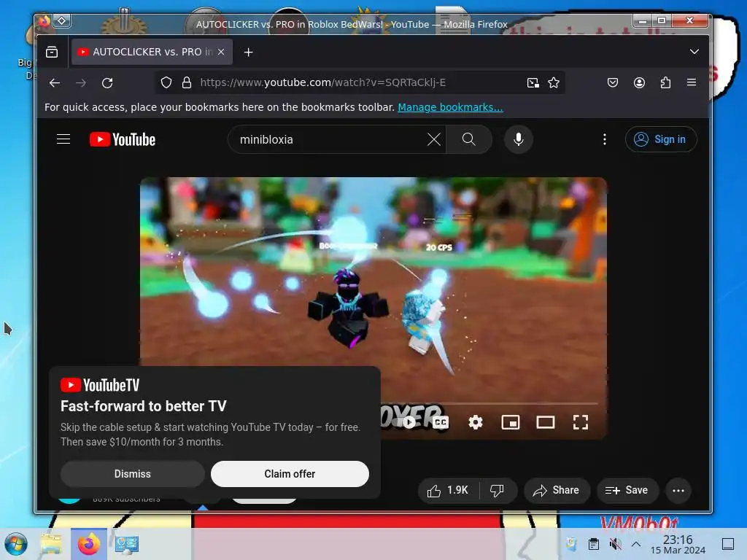Open Firefox account icon
The width and height of the screenshot is (747, 560).
pyautogui.click(x=639, y=83)
